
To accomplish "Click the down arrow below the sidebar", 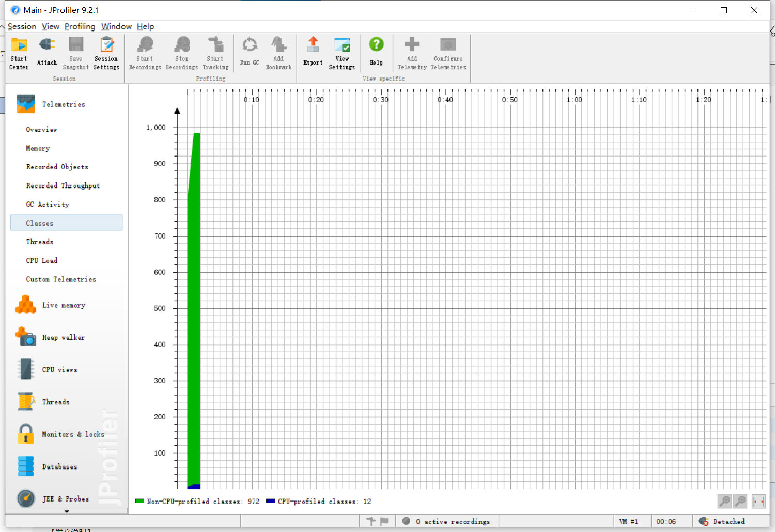I will pos(67,511).
